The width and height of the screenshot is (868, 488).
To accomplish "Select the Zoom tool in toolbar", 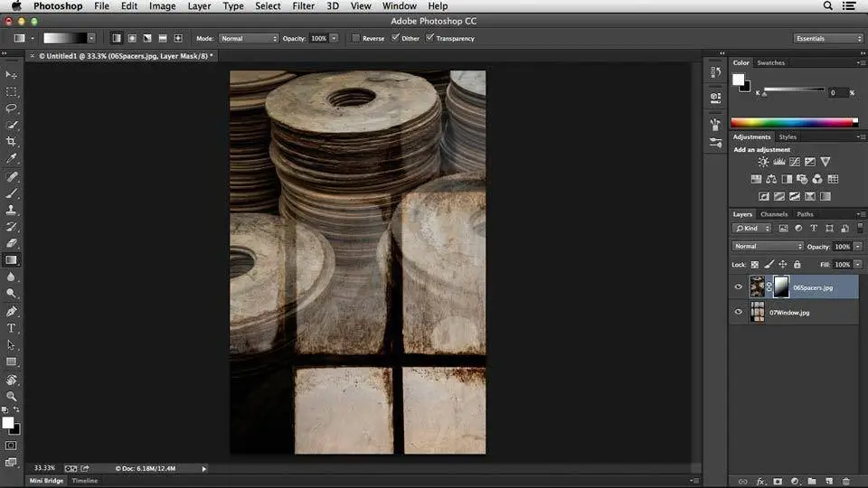I will (x=12, y=396).
